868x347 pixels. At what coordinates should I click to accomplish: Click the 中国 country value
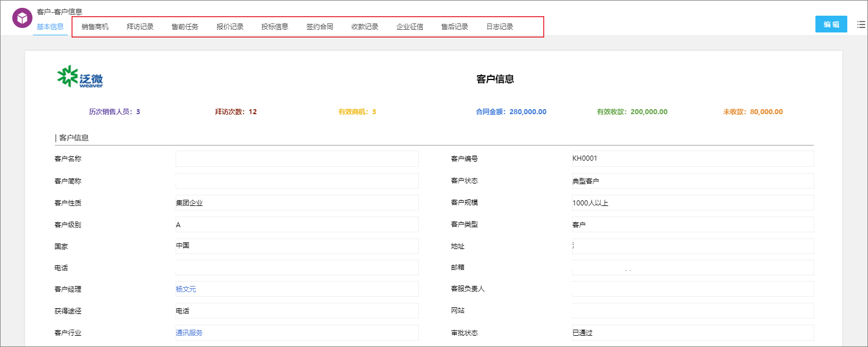(182, 245)
